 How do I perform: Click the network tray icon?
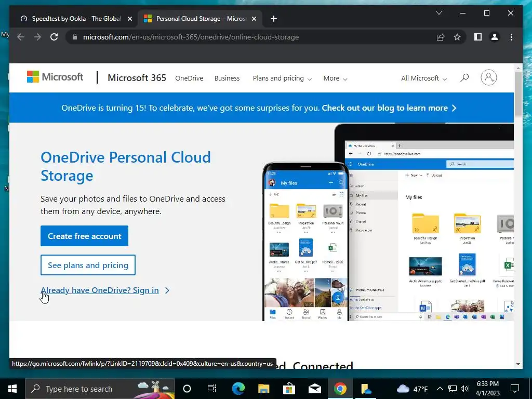tap(453, 389)
